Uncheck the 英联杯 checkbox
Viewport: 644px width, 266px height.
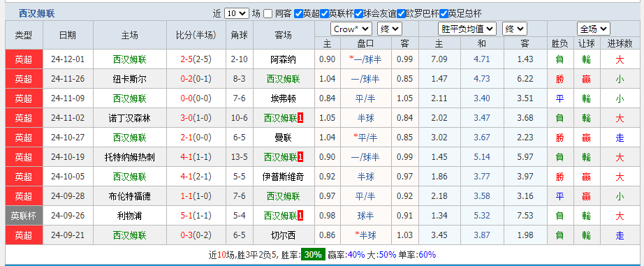pos(325,13)
